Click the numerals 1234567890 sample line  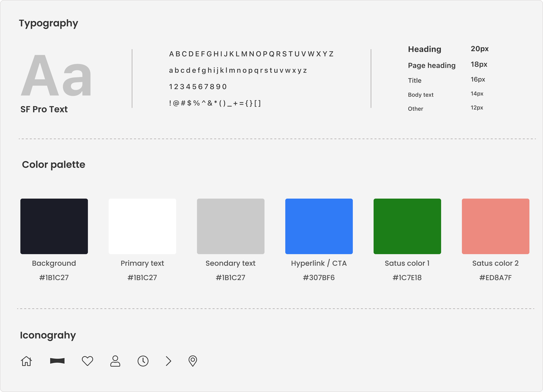pyautogui.click(x=198, y=87)
